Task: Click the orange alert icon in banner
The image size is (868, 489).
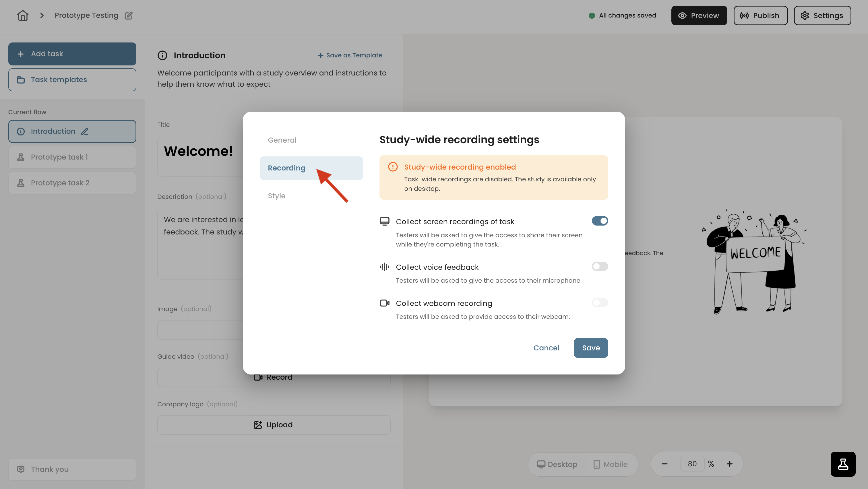Action: tap(393, 167)
